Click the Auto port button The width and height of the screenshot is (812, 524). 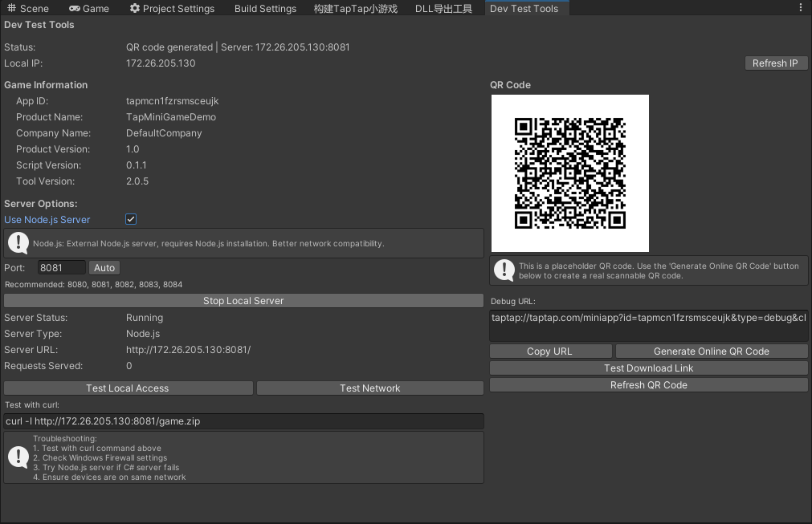point(104,268)
